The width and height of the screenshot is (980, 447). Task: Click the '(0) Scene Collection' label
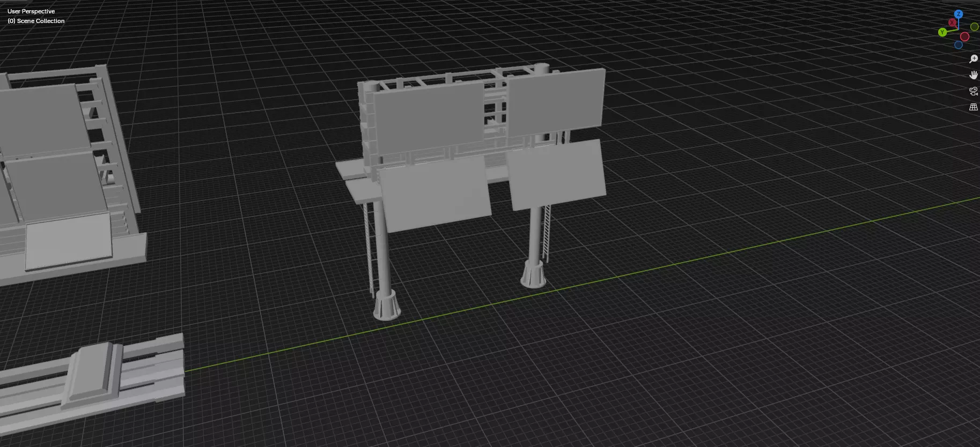(36, 21)
